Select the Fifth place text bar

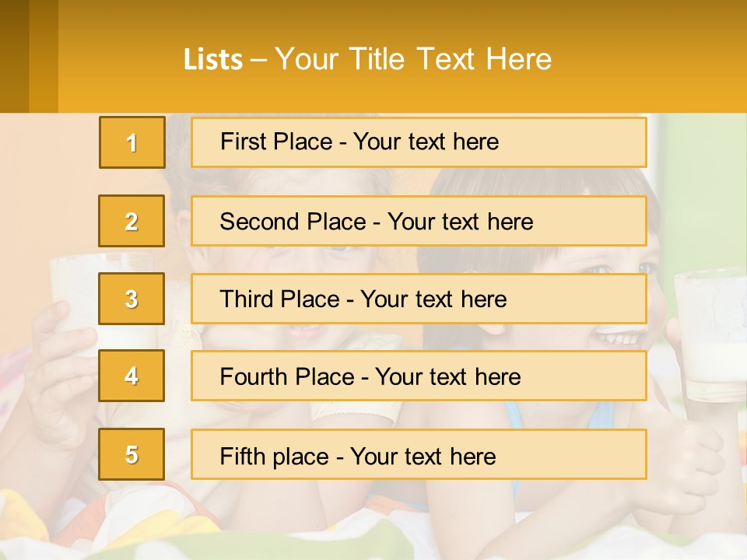419,454
